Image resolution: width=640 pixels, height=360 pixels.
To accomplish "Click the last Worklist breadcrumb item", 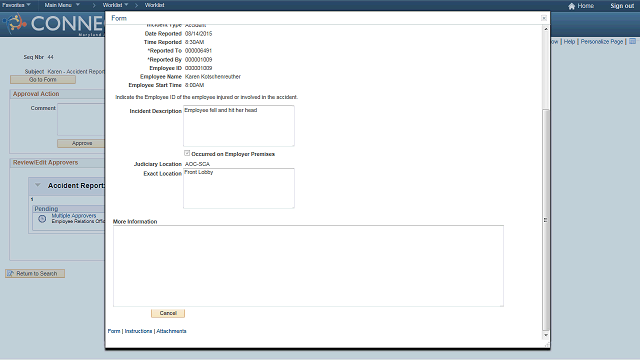I will point(154,5).
